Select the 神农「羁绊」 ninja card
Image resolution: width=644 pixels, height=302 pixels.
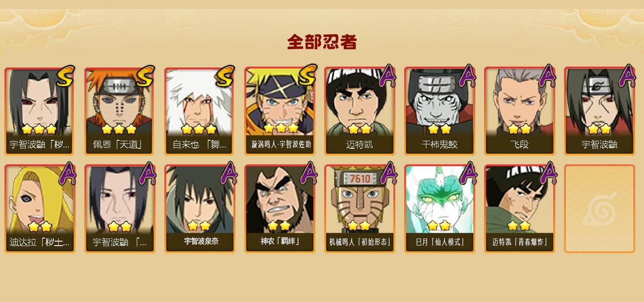pyautogui.click(x=279, y=209)
